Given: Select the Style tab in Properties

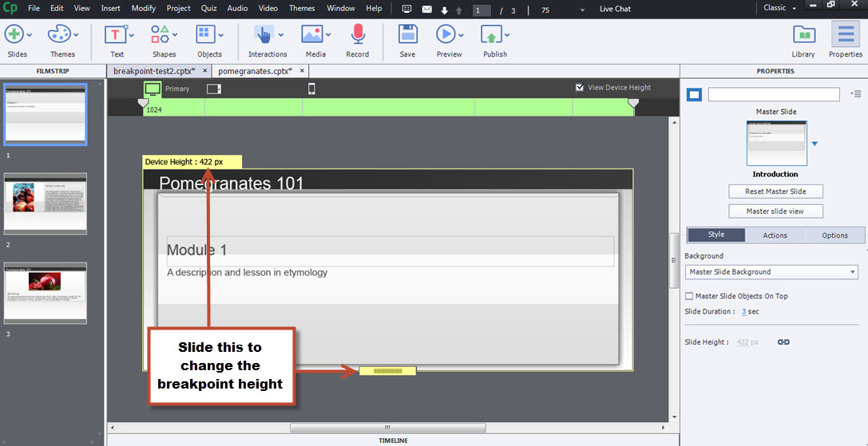Looking at the screenshot, I should [716, 235].
